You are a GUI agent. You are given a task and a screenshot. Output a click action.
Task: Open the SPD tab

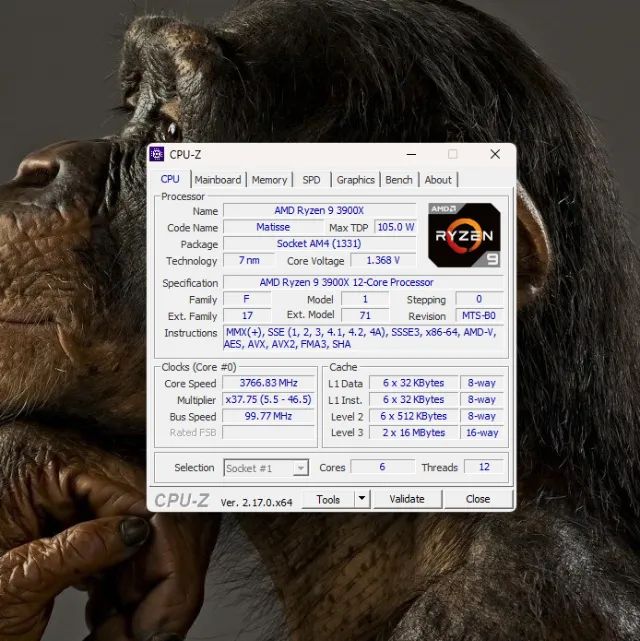pyautogui.click(x=311, y=180)
